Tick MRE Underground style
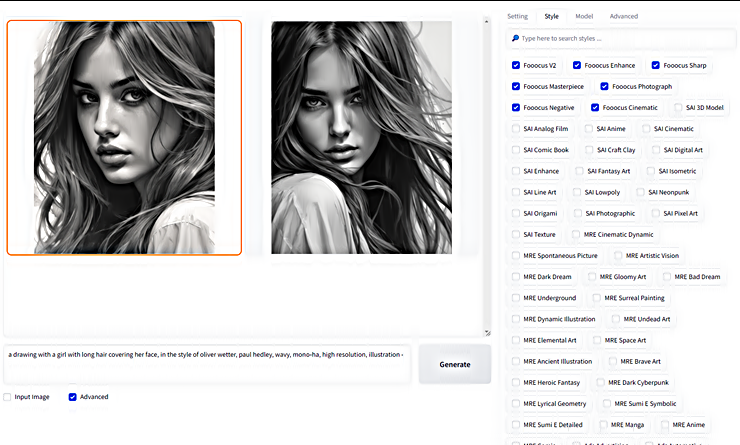The width and height of the screenshot is (740, 445). [516, 298]
